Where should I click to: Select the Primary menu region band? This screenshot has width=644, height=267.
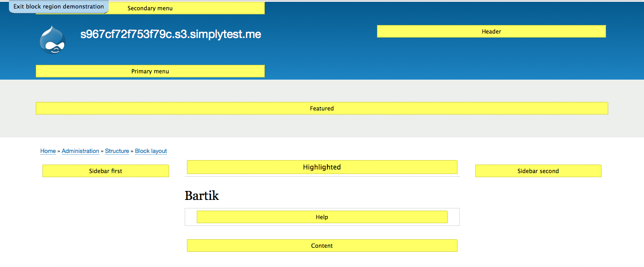pos(150,71)
